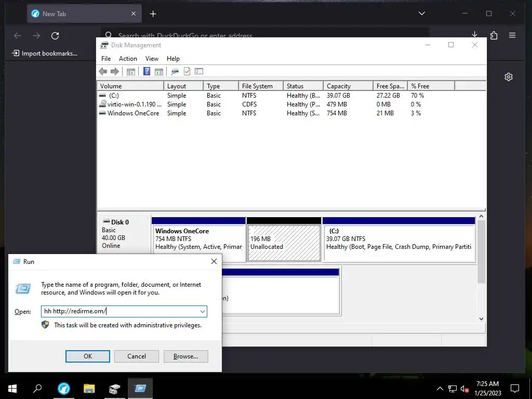Image resolution: width=532 pixels, height=399 pixels.
Task: Open the Help menu in Disk Management
Action: 173,59
